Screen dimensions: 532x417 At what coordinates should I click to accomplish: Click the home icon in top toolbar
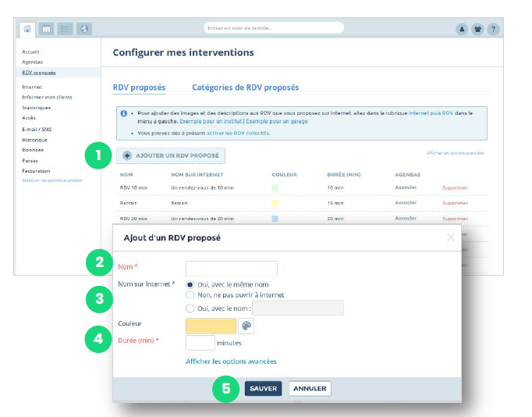tap(29, 29)
